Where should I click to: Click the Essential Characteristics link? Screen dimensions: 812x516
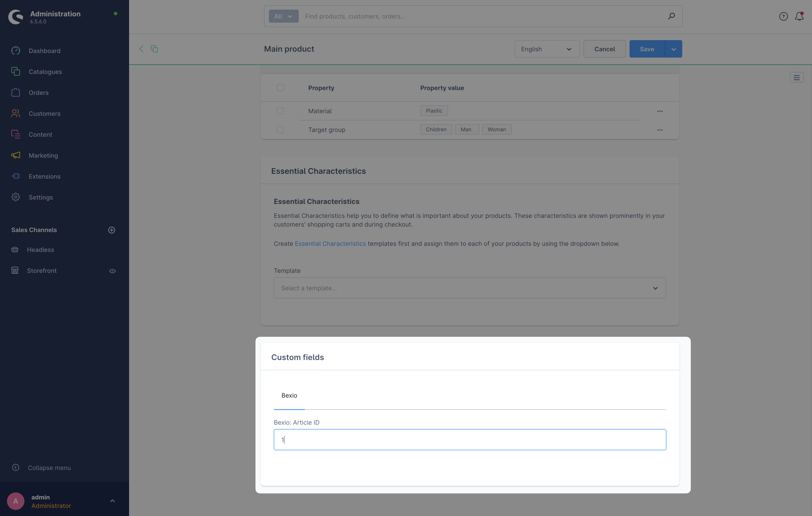330,243
